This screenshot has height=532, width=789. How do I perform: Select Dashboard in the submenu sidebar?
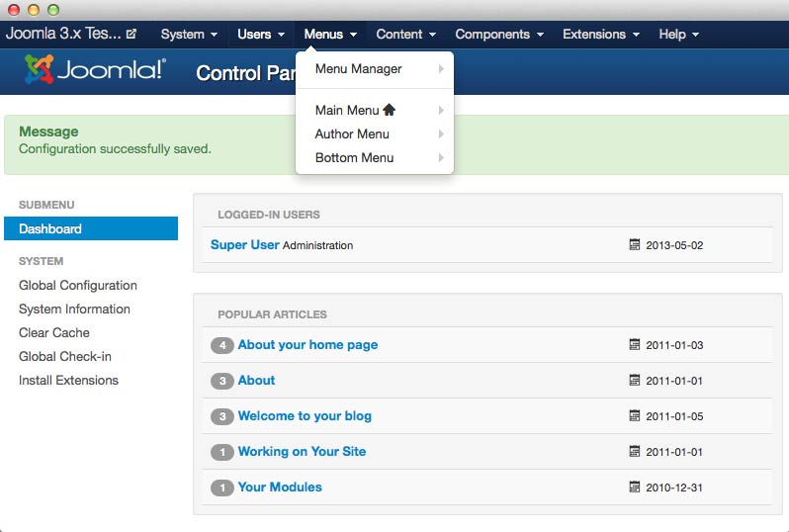50,229
